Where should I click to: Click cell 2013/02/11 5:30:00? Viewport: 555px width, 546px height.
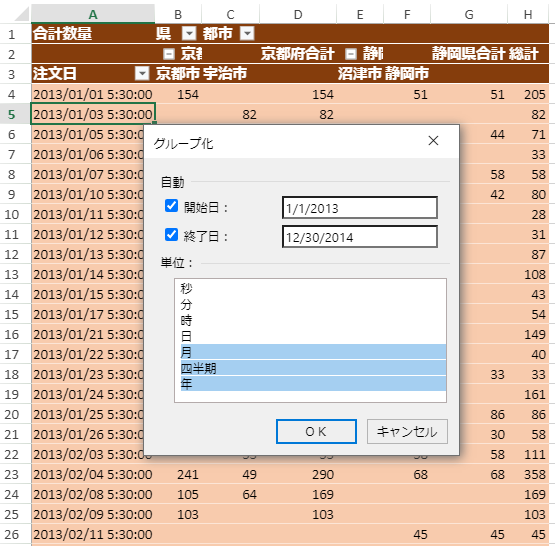(93, 534)
